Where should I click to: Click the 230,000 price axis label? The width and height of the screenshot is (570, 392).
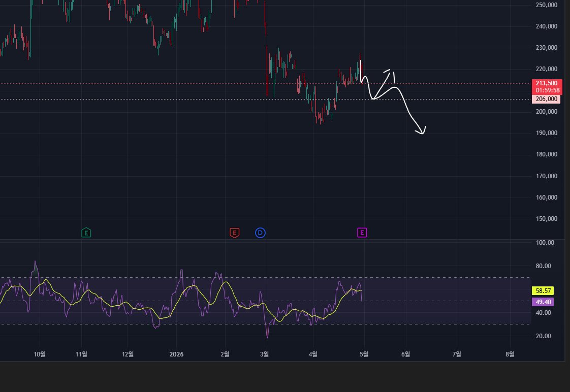546,48
